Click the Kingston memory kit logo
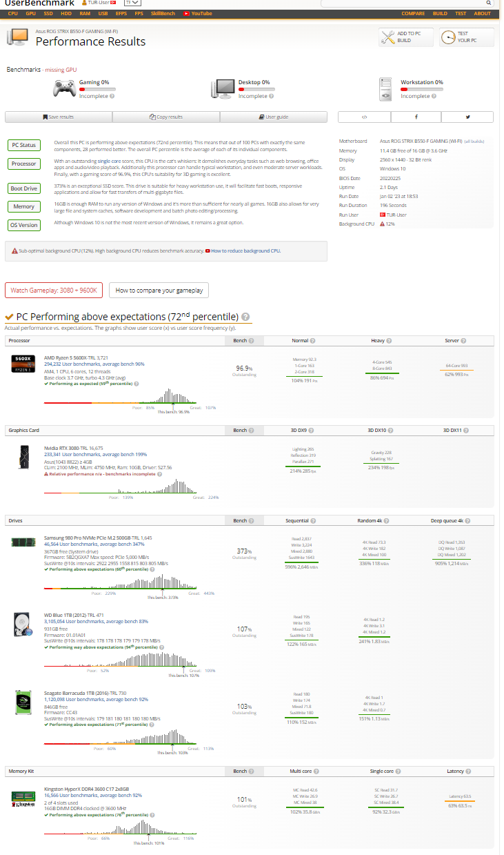Viewport: 504px width, 855px height. click(23, 799)
